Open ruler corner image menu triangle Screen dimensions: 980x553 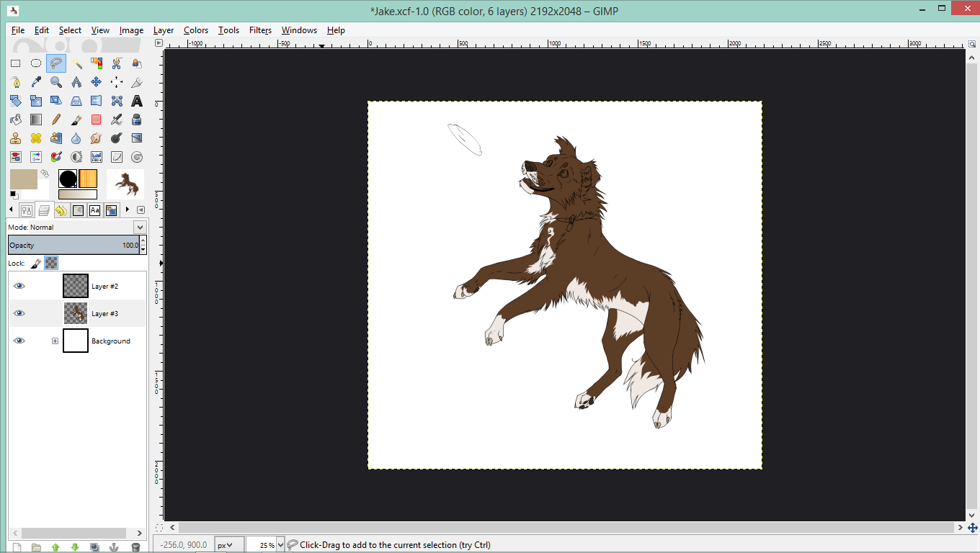coord(160,44)
